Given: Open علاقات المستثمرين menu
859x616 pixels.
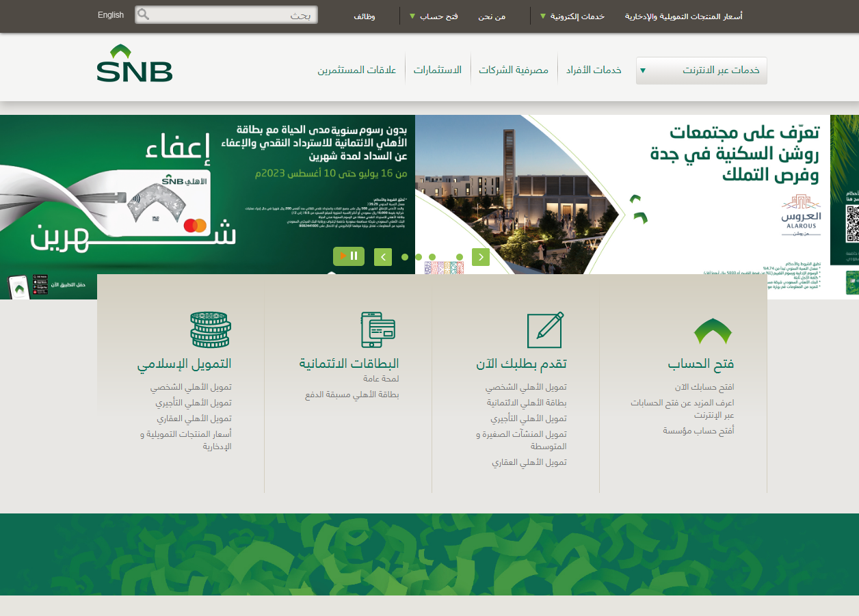Looking at the screenshot, I should click(x=357, y=70).
